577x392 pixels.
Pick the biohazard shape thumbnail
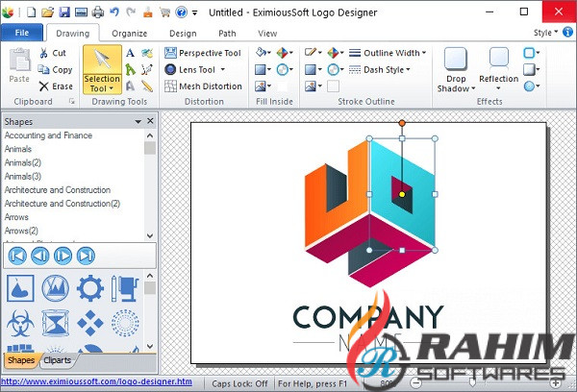tap(20, 323)
